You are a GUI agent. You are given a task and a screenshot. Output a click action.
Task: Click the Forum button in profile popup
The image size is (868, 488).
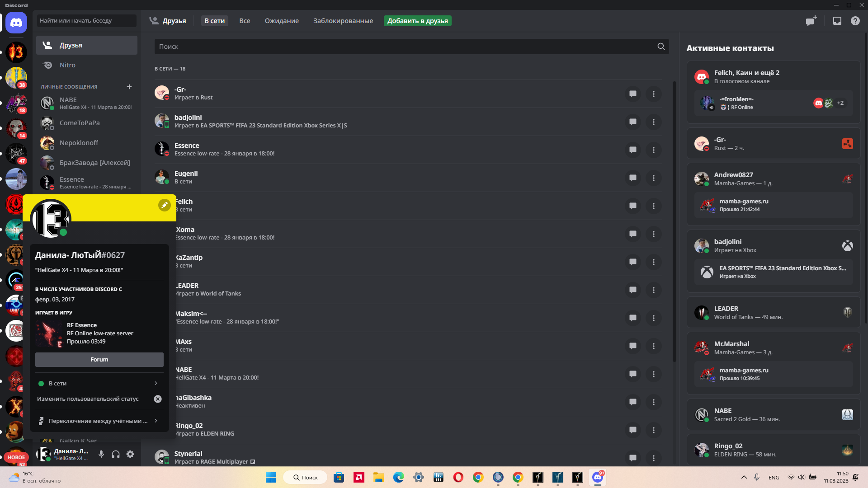(x=99, y=360)
